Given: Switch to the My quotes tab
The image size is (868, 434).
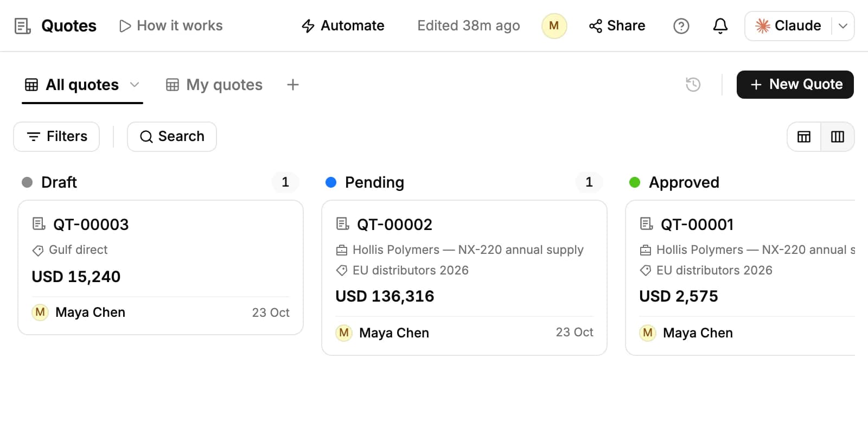Looking at the screenshot, I should pyautogui.click(x=214, y=85).
